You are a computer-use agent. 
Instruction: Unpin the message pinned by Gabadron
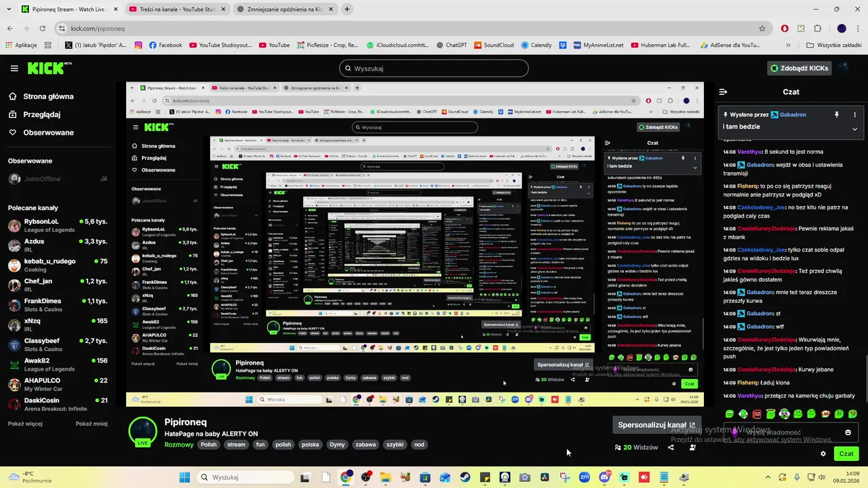[x=836, y=115]
